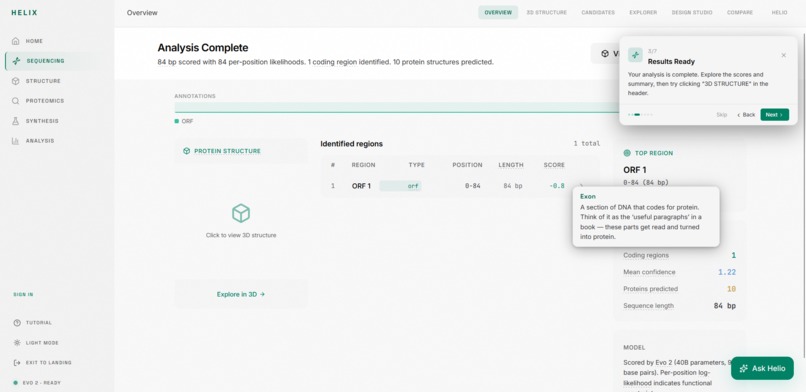Click the 84 bp length cell
806x392 pixels.
[512, 186]
